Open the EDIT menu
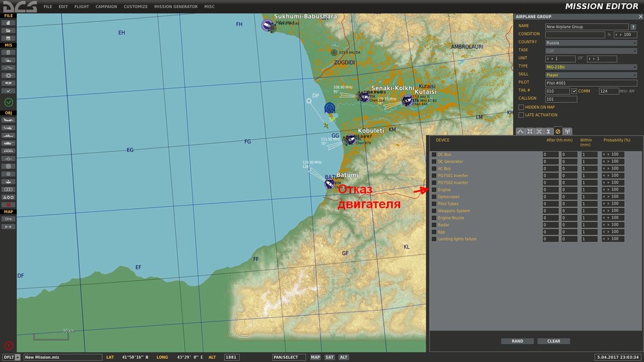Viewport: 644px width, 362px height. pos(63,6)
